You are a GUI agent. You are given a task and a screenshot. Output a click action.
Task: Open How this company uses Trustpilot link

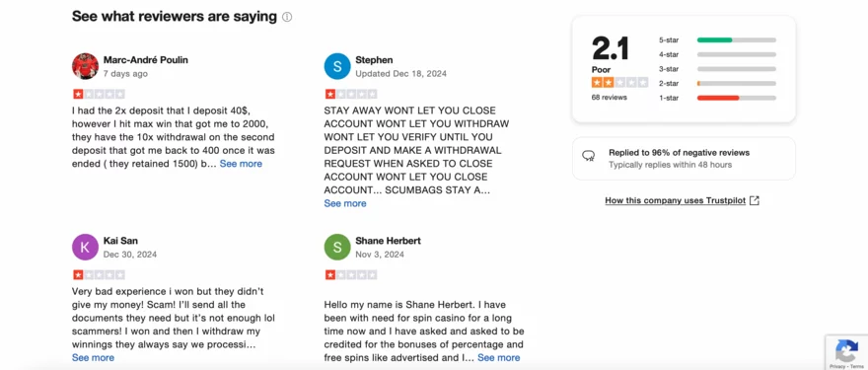[x=676, y=200]
